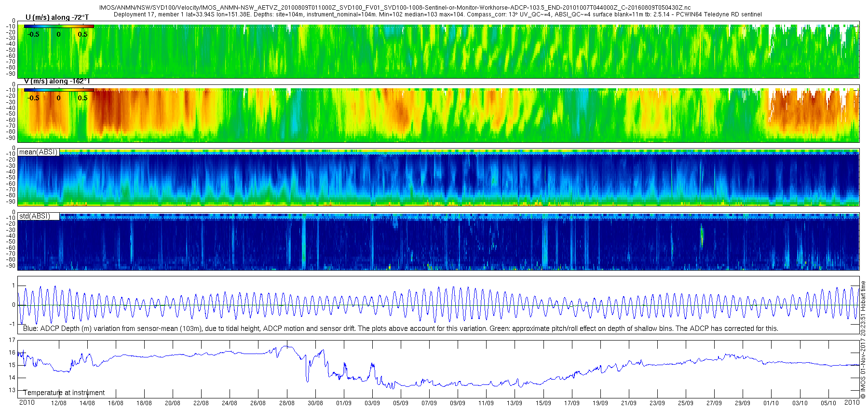The width and height of the screenshot is (868, 410).
Task: Click the 27/09 date tick label
Action: click(x=714, y=403)
